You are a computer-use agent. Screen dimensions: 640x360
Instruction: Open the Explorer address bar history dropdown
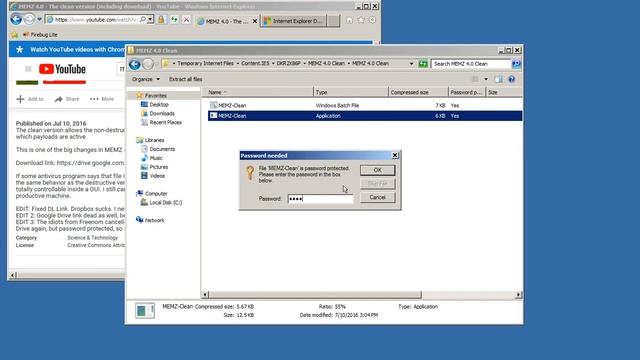(x=411, y=64)
